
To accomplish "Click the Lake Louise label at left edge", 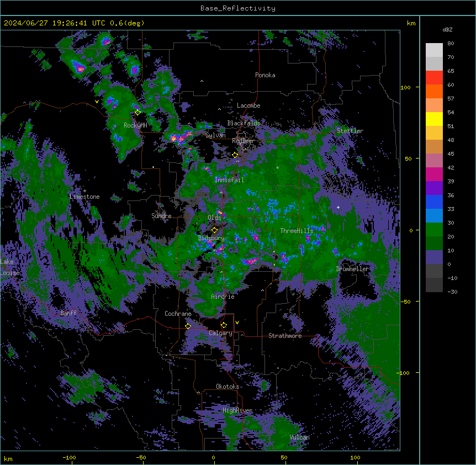I will 10,267.
